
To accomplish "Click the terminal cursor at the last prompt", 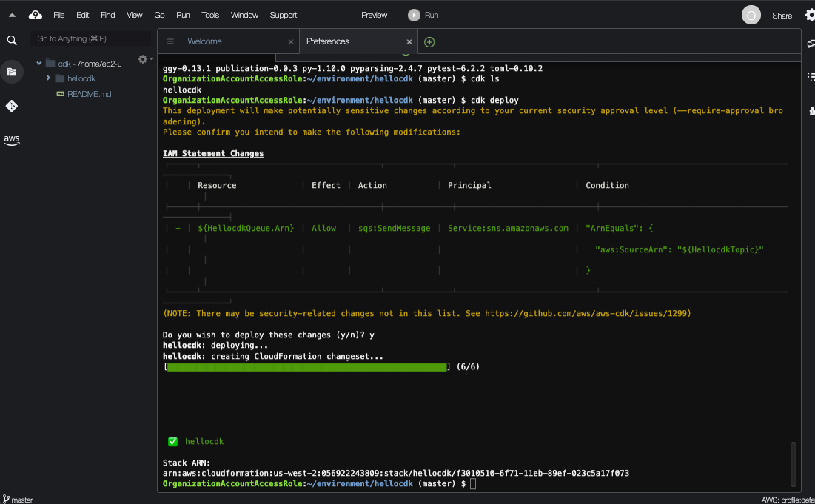I will [x=472, y=484].
